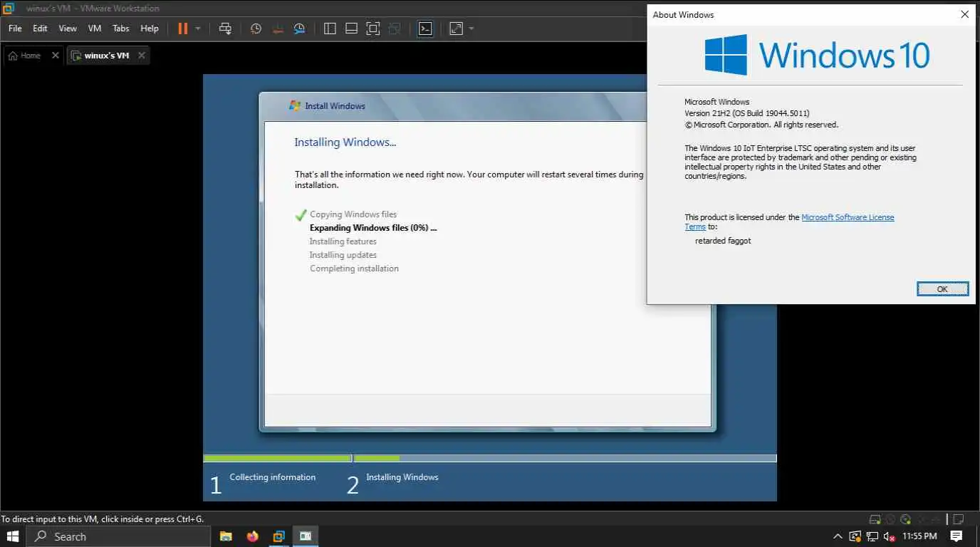Screen dimensions: 980x547
Task: Pause the VM with the orange suspend button
Action: click(183, 28)
